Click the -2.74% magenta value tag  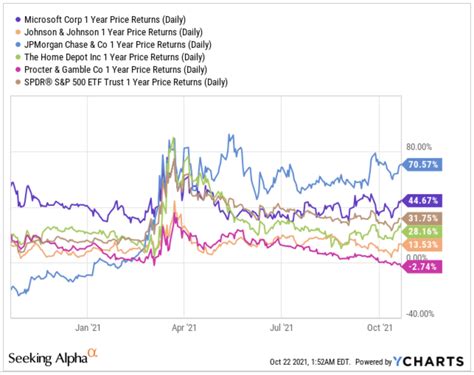pos(422,267)
